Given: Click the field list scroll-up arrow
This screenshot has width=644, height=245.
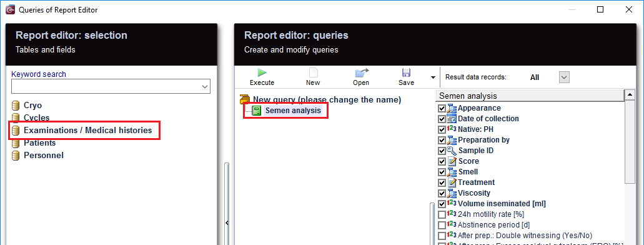Looking at the screenshot, I should tap(630, 96).
